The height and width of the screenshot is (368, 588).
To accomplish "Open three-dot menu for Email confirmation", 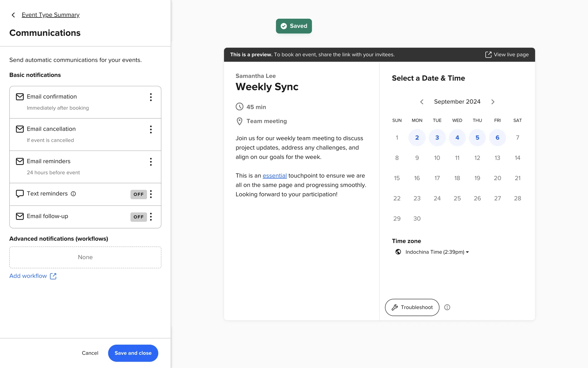I will point(151,97).
